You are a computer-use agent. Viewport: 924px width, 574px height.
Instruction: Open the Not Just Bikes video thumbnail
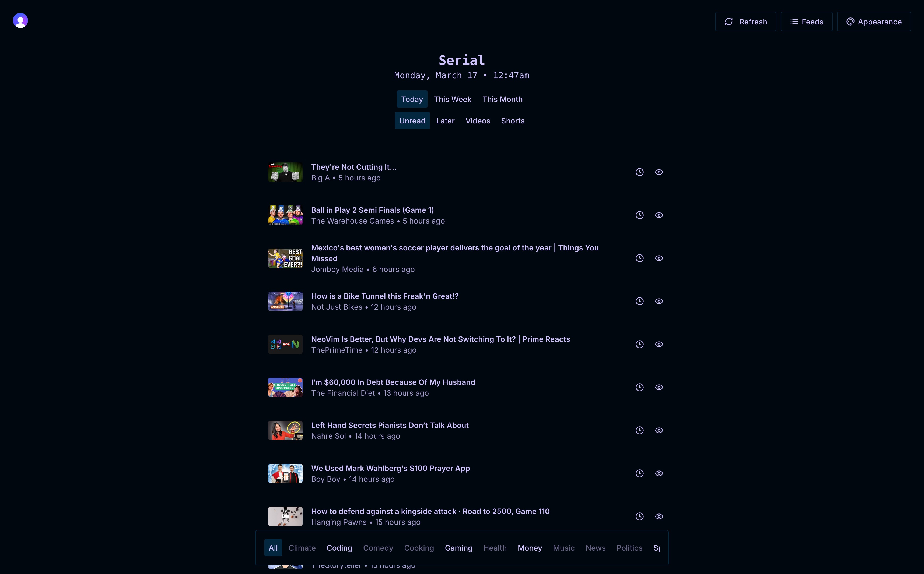285,302
